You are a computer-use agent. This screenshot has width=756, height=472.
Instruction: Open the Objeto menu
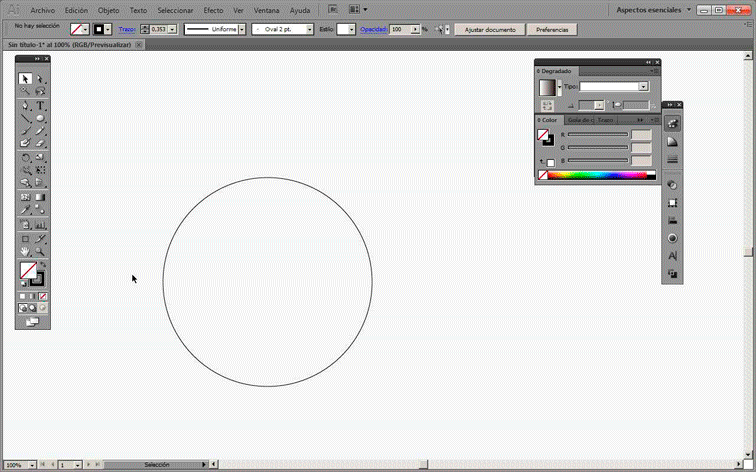[x=108, y=10]
